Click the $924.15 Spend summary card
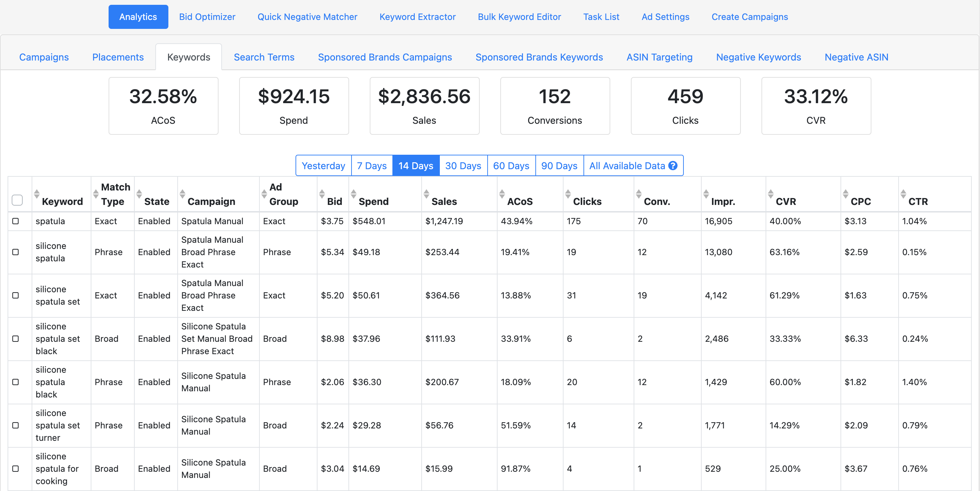Image resolution: width=980 pixels, height=491 pixels. (x=294, y=106)
